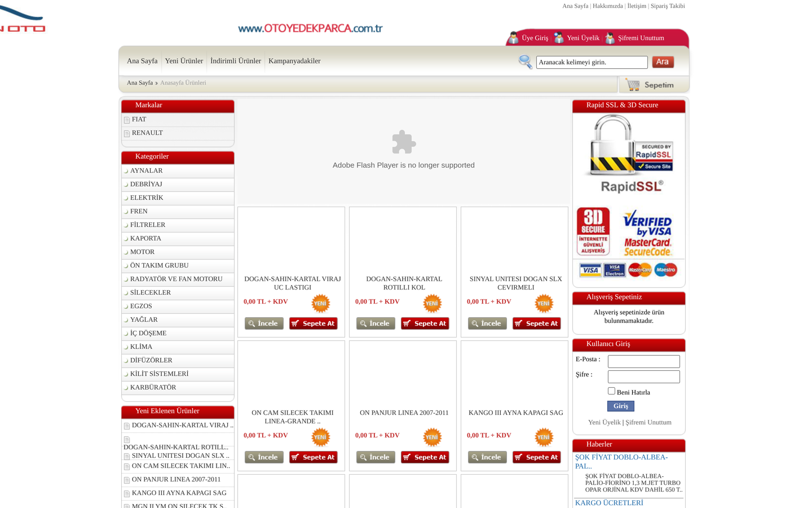Click the Adobe Flash plugin puzzle icon
Image resolution: width=812 pixels, height=508 pixels.
coord(404,142)
